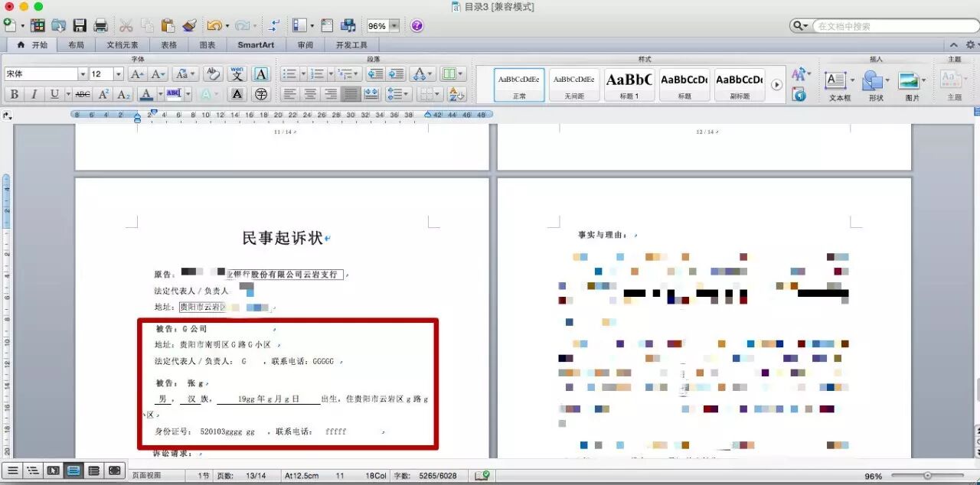Switch to the 审阅 ribbon tab
Screen dimensions: 980x485
pyautogui.click(x=305, y=45)
